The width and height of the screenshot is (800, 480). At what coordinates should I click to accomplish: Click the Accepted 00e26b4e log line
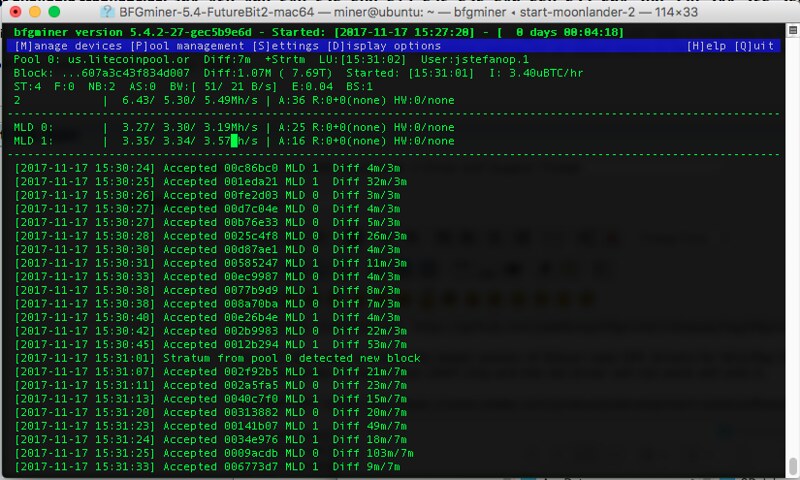[x=207, y=317]
